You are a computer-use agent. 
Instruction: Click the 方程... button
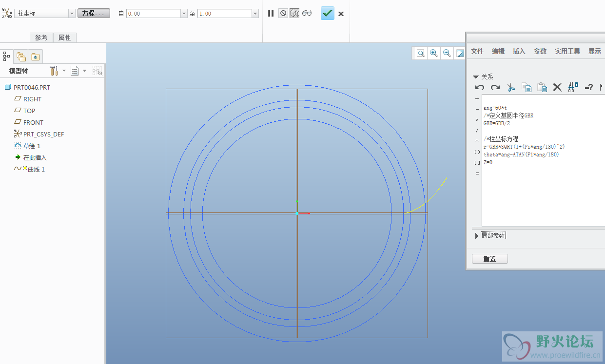click(x=94, y=14)
